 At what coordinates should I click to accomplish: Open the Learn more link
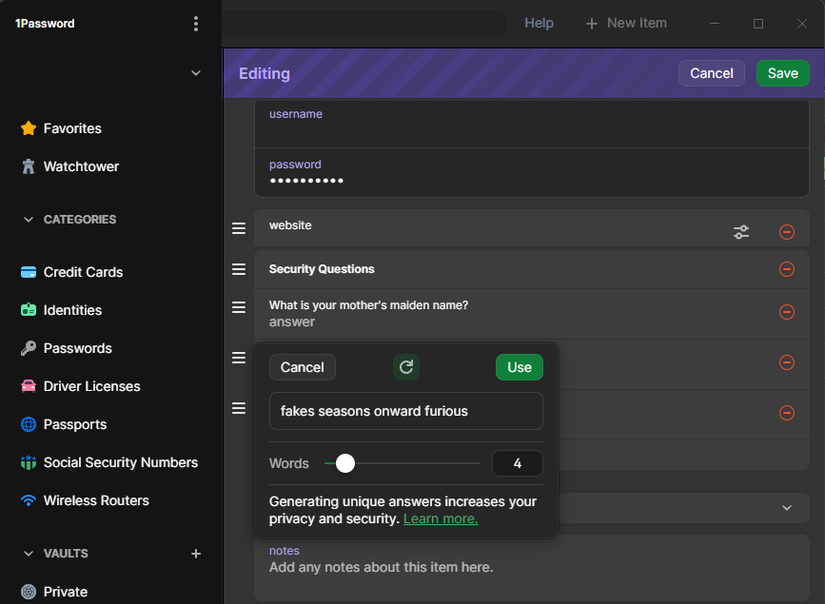point(440,518)
